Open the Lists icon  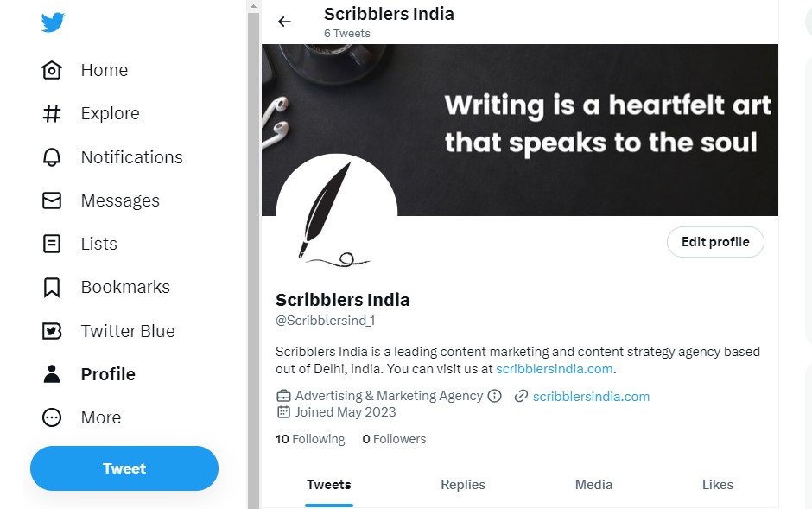click(52, 244)
